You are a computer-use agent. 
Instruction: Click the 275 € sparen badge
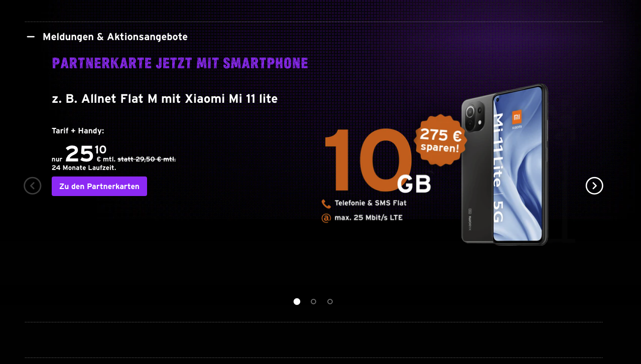coord(441,141)
